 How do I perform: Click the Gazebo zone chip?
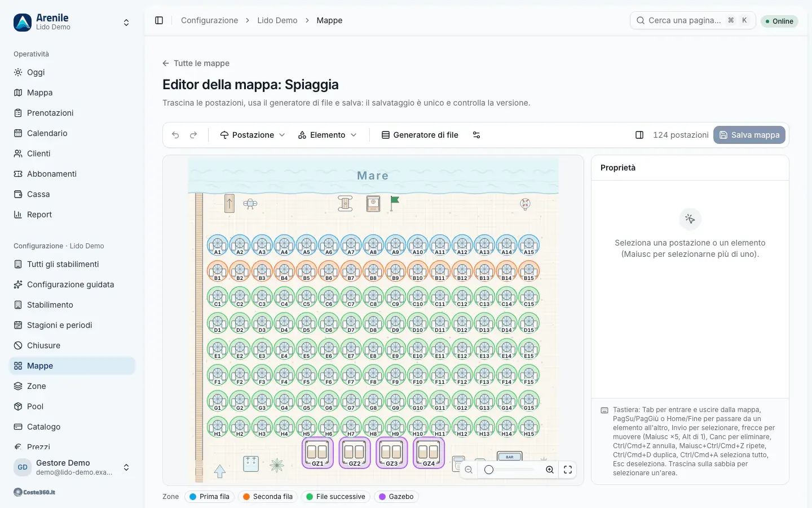click(396, 497)
